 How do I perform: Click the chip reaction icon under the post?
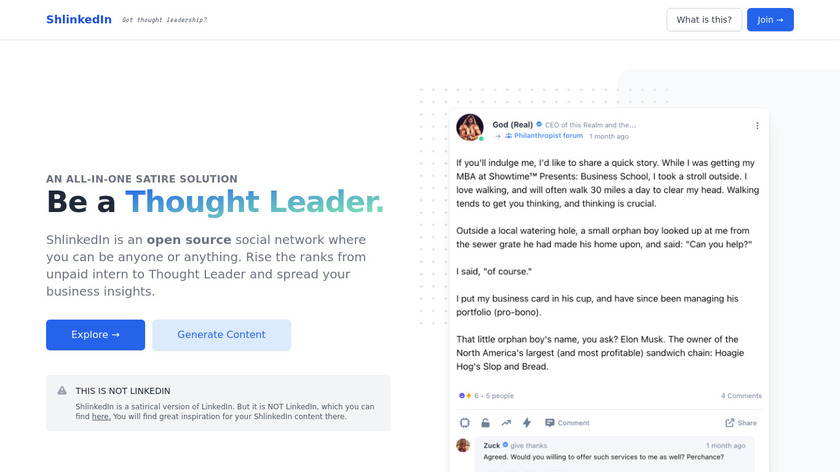[x=464, y=423]
